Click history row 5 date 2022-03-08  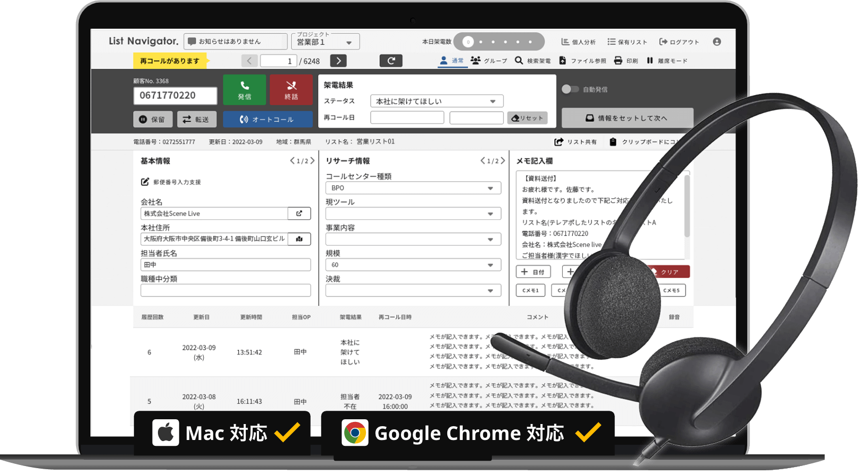pos(199,401)
